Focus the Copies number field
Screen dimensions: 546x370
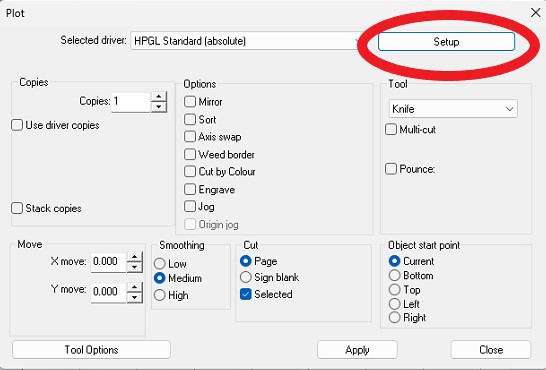pos(131,102)
